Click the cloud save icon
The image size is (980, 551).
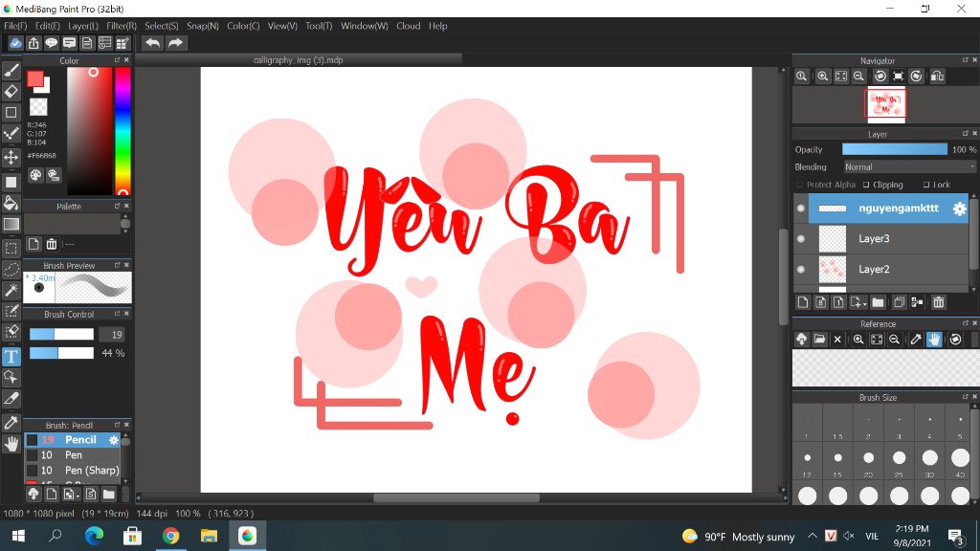pos(15,43)
